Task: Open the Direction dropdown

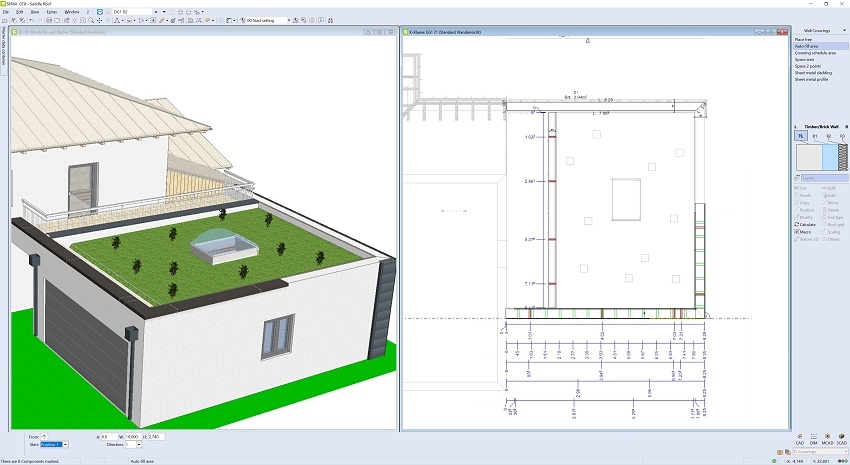Action: click(139, 444)
